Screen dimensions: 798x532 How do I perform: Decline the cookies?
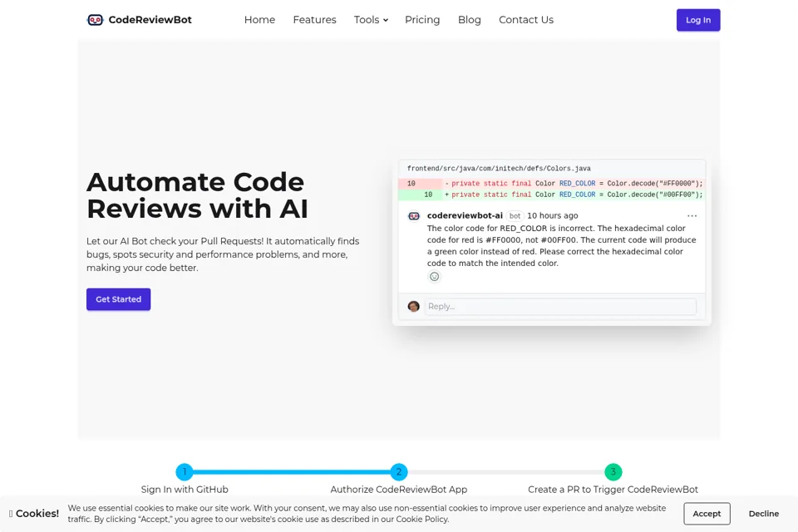pyautogui.click(x=763, y=514)
